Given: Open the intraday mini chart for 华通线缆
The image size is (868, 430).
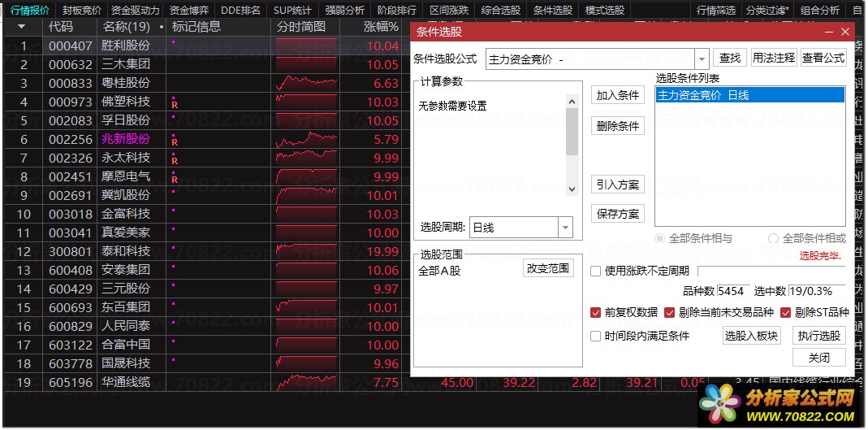Looking at the screenshot, I should click(307, 382).
